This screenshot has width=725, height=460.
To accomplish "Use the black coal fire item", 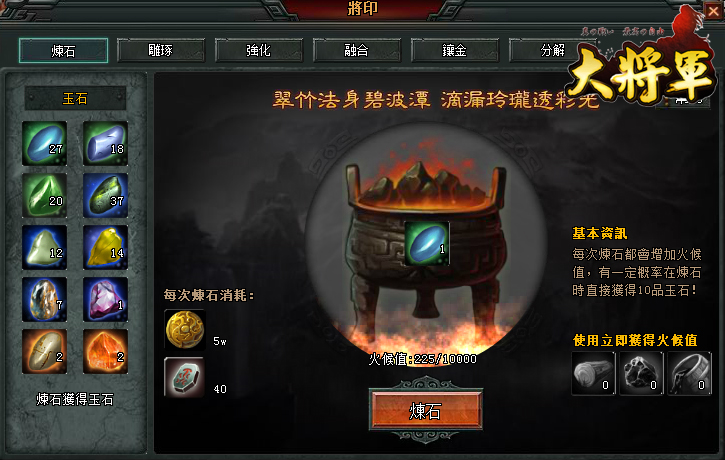I will [641, 373].
